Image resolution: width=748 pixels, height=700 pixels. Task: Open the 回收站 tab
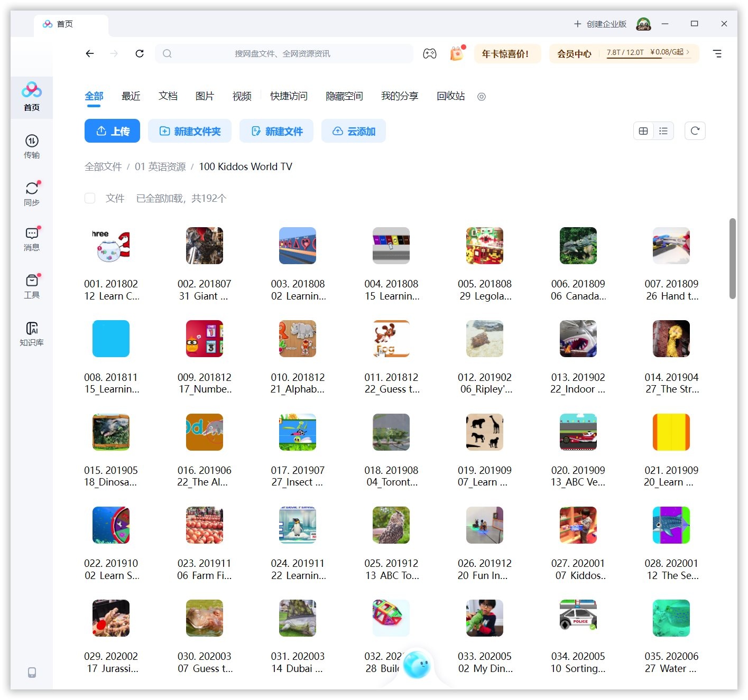point(450,96)
